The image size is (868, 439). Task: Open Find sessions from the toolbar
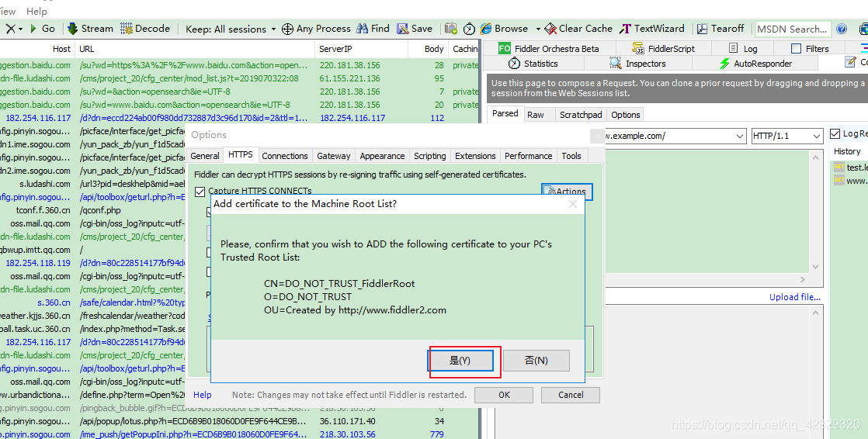click(x=373, y=29)
